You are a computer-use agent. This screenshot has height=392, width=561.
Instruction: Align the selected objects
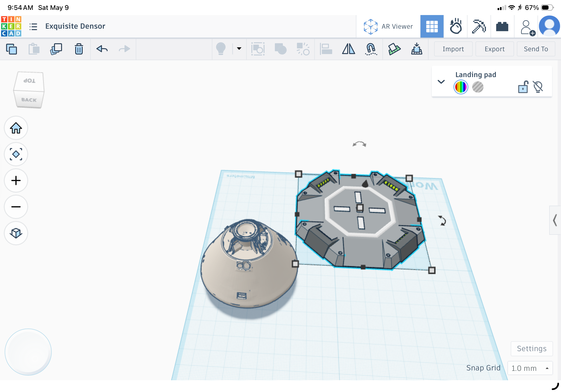point(326,49)
